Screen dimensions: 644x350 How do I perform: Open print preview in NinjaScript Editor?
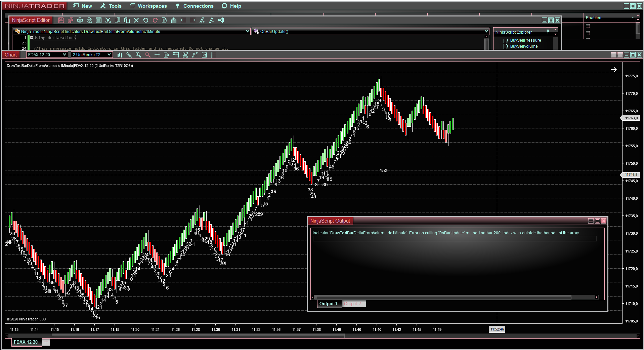pyautogui.click(x=89, y=20)
